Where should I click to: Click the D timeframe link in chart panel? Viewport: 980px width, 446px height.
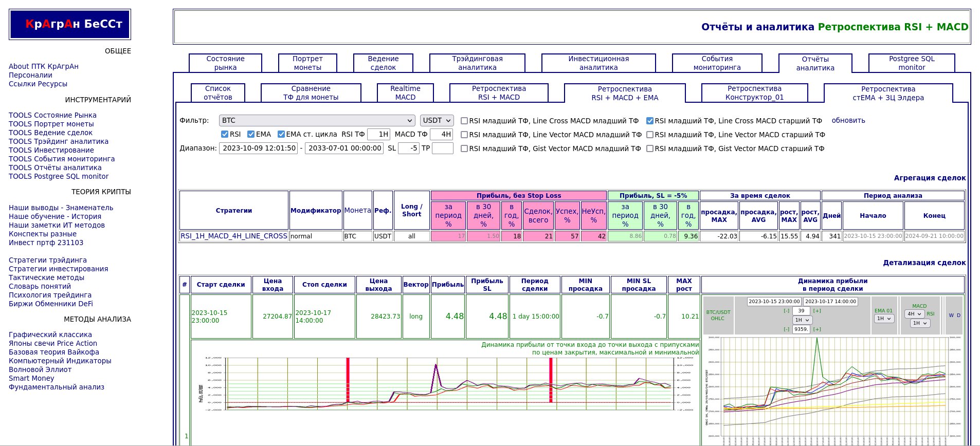[x=958, y=315]
